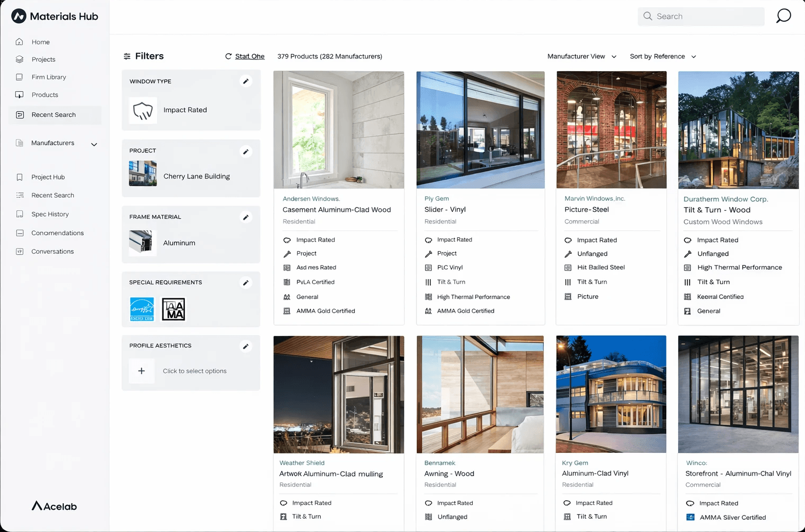
Task: Open the Sort by Reference dropdown
Action: coord(663,56)
